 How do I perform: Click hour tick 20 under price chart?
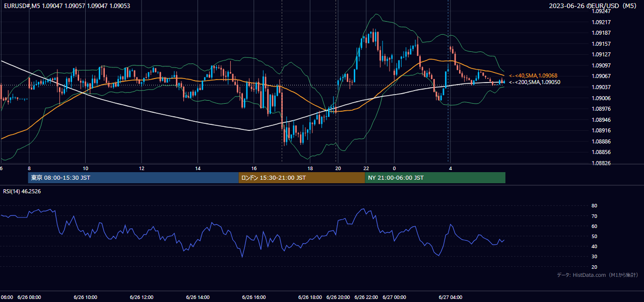[338, 169]
